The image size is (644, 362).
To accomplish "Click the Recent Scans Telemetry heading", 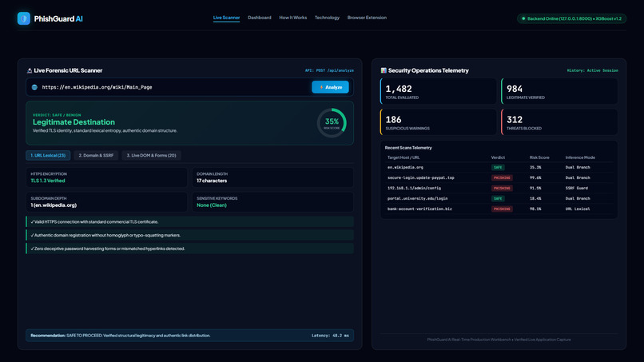I will (x=408, y=148).
